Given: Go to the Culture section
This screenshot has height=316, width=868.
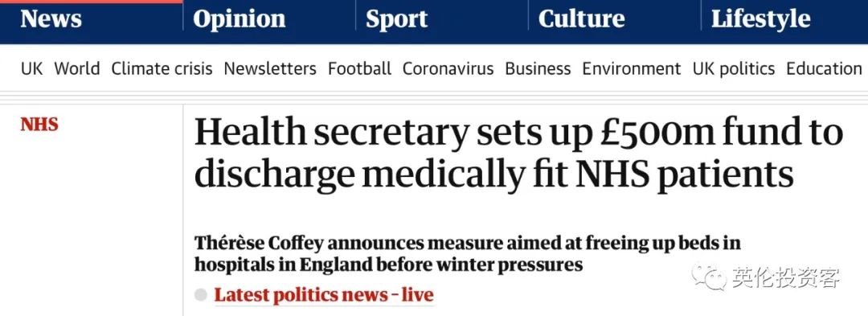Looking at the screenshot, I should pyautogui.click(x=581, y=18).
